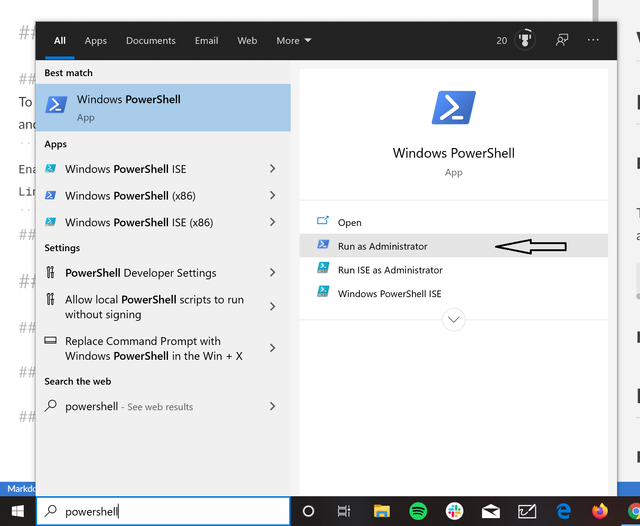The height and width of the screenshot is (526, 640).
Task: Switch to the Web tab
Action: (x=247, y=40)
